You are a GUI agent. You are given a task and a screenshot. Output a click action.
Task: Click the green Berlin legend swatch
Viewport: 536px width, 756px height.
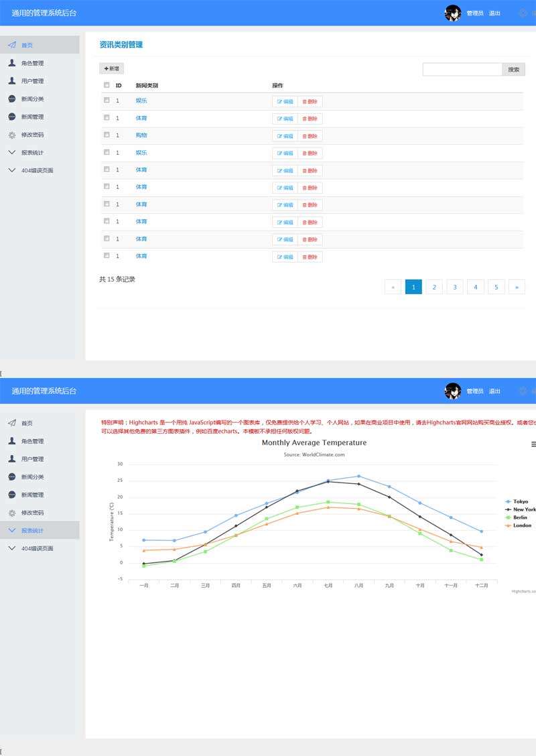tap(508, 517)
